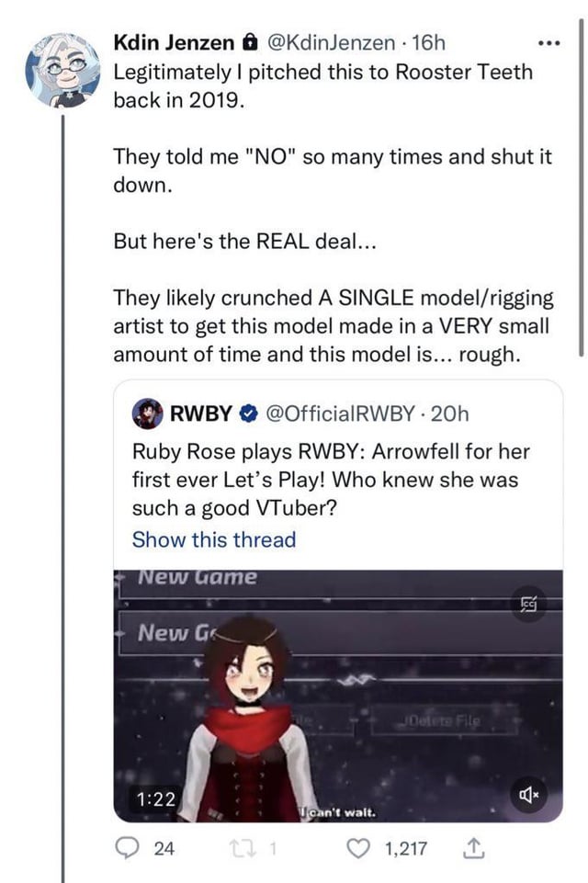Open the RWBY account avatar
The width and height of the screenshot is (588, 883).
[x=148, y=413]
